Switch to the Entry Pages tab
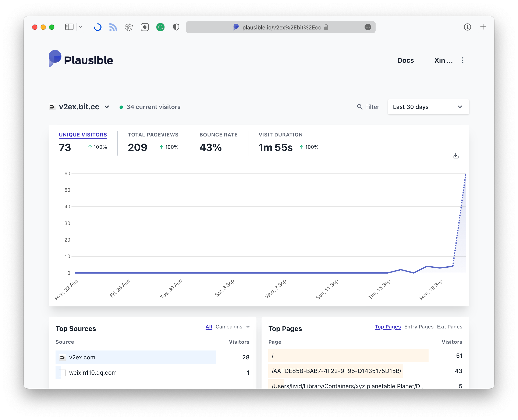This screenshot has width=518, height=420. coord(419,327)
